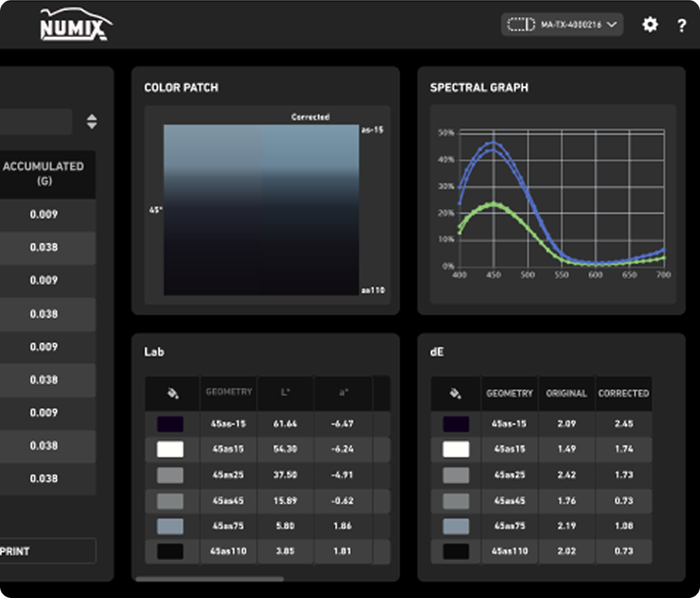Select the blue-grey 45as75 swatch in Lab table

(170, 527)
